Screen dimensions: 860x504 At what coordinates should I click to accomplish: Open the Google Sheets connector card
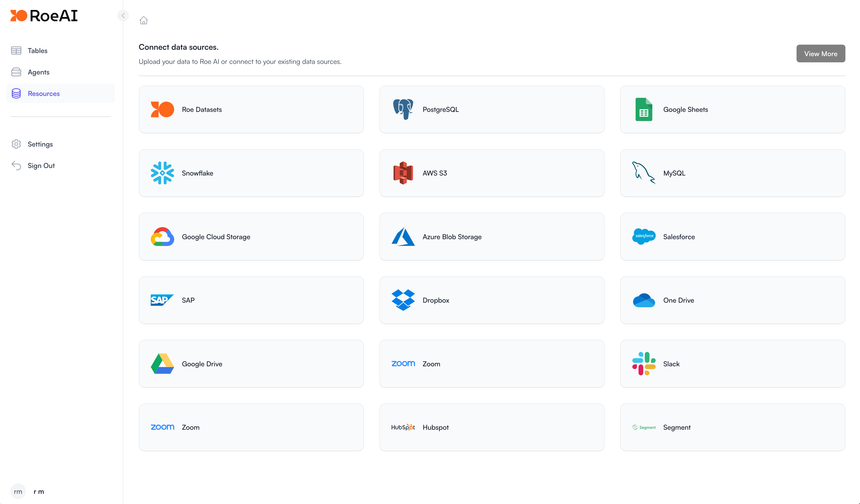(x=732, y=109)
